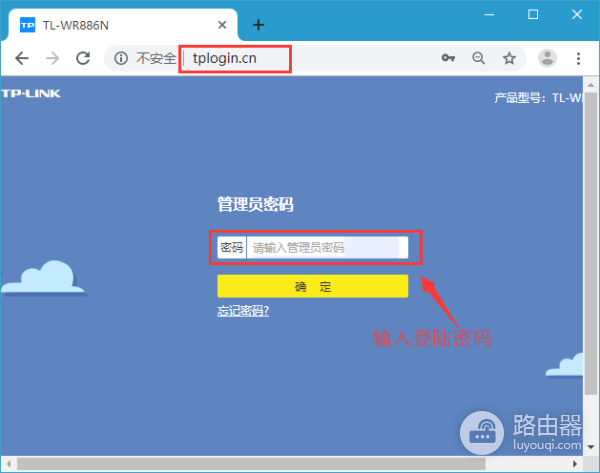Close the browser window
This screenshot has height=473, width=600.
pos(577,15)
